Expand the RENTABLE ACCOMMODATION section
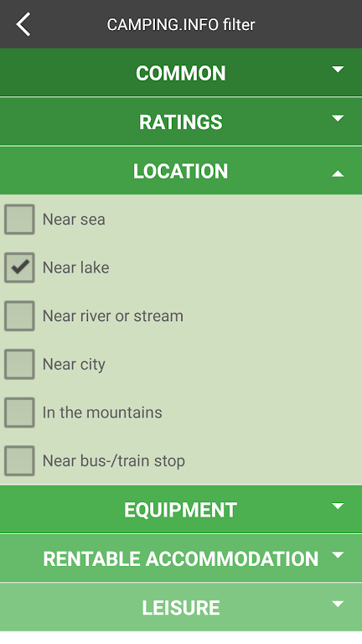 coord(181,558)
